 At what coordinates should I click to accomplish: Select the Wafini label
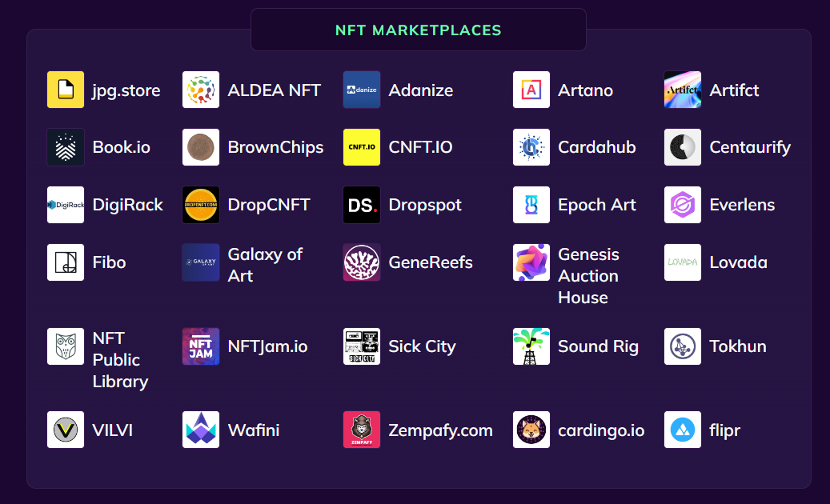click(x=254, y=430)
